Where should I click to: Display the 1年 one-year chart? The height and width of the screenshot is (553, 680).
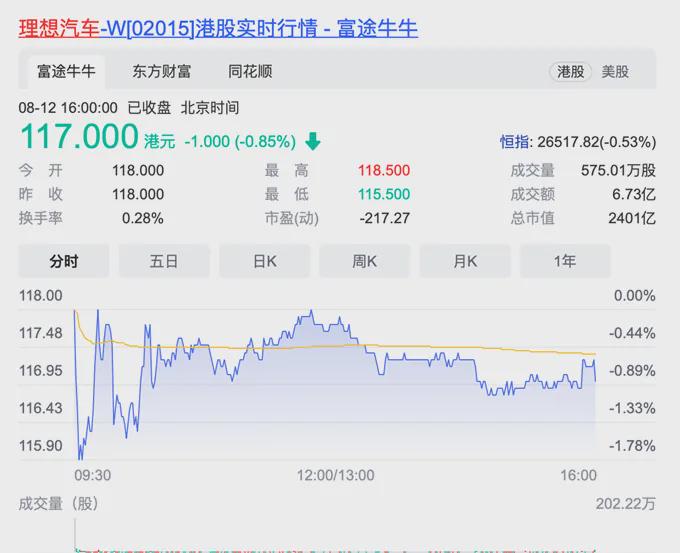point(565,261)
